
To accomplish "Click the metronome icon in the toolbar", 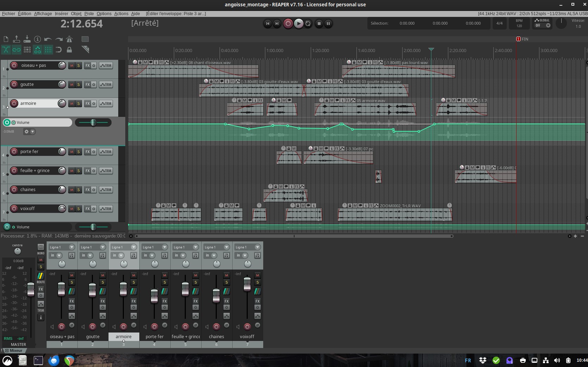I will 69,39.
